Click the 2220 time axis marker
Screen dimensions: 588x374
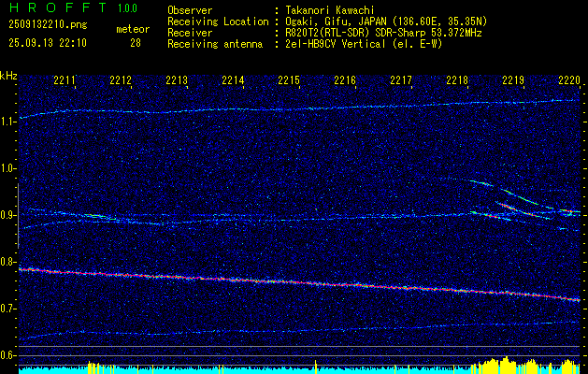(x=569, y=79)
